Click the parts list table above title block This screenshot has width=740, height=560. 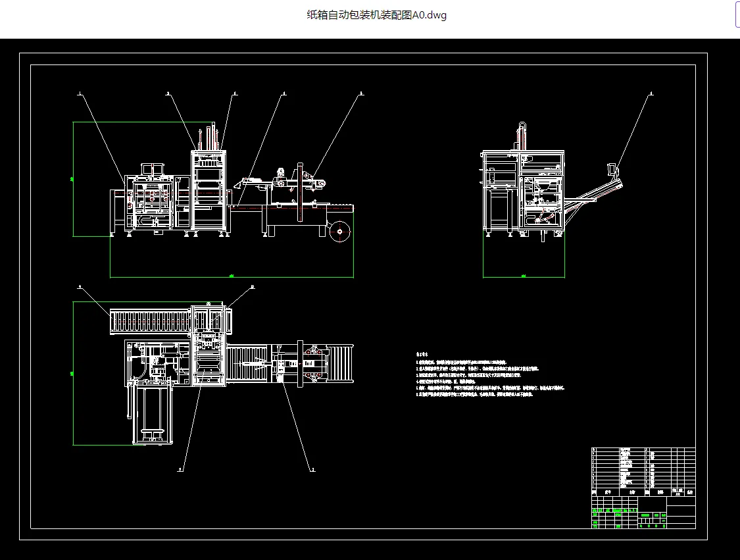[x=643, y=472]
